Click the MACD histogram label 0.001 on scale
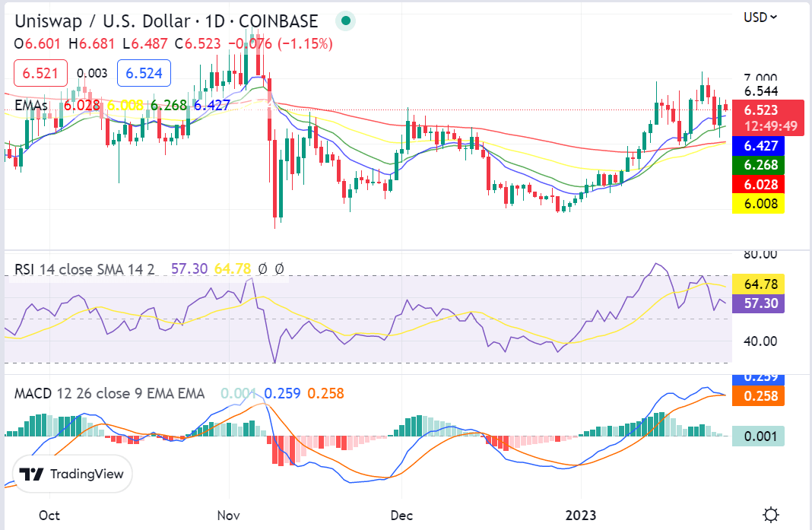This screenshot has height=530, width=812. click(758, 436)
